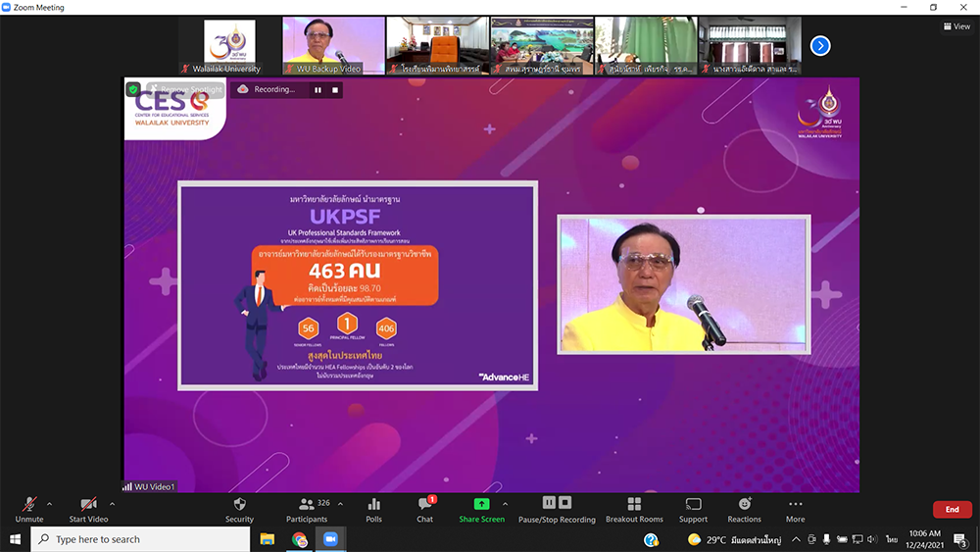
Task: Click the red End button
Action: [x=952, y=510]
